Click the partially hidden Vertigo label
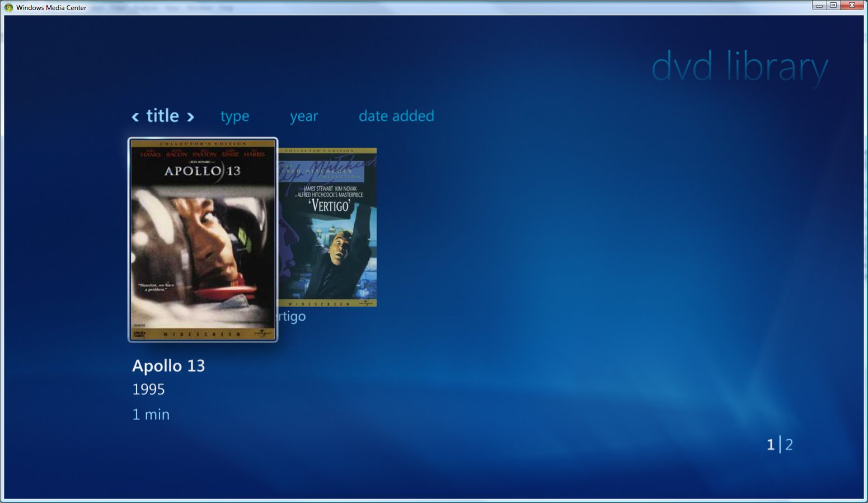Viewport: 868px width, 503px height. 292,317
